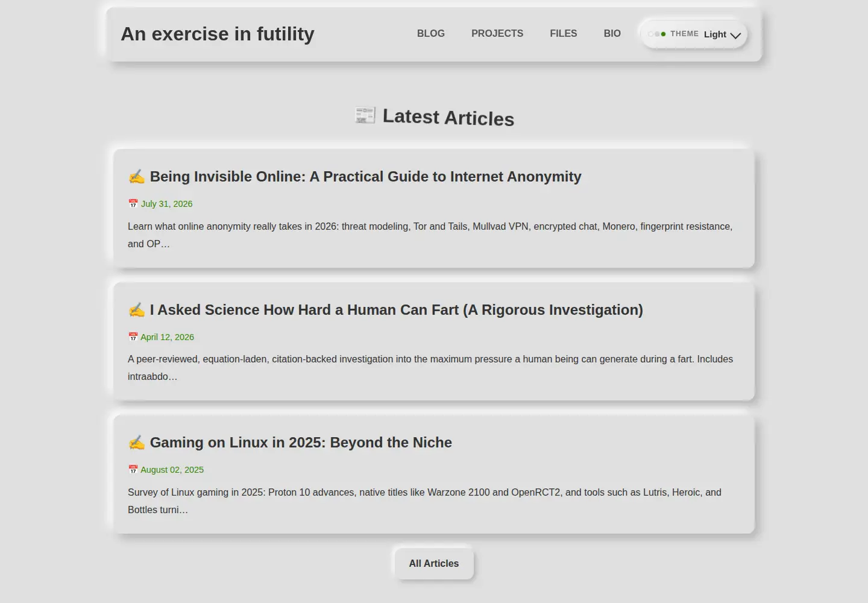Click the theme color dots indicator

(x=656, y=34)
